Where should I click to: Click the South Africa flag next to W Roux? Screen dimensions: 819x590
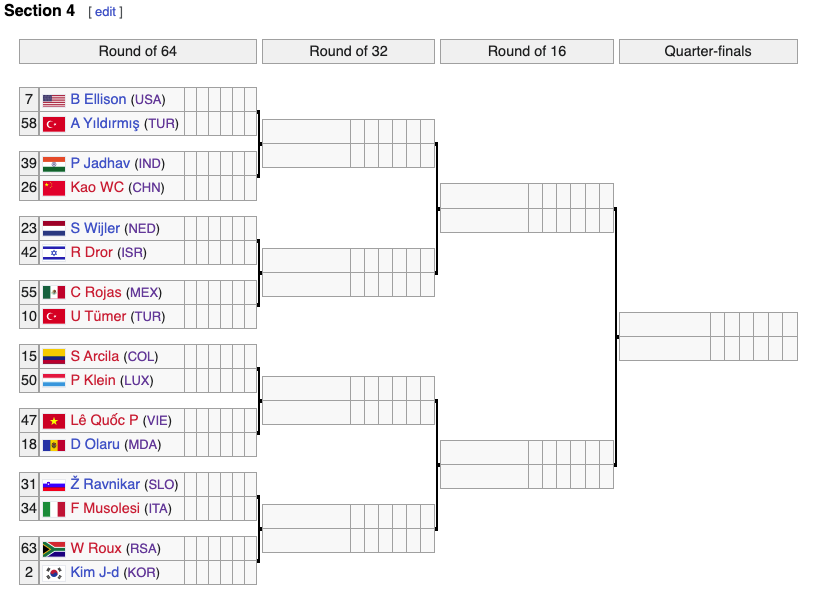[x=54, y=549]
